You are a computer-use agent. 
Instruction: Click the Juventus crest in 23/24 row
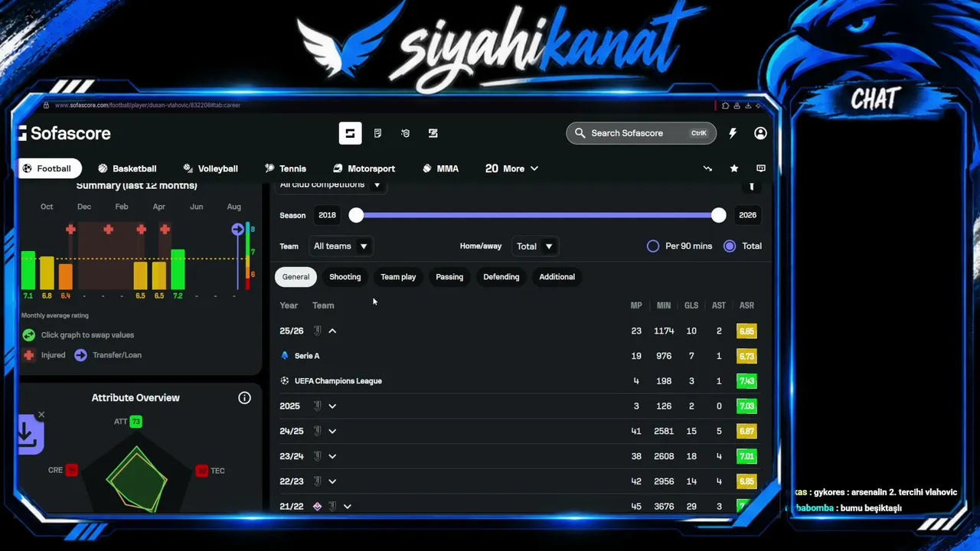point(317,457)
